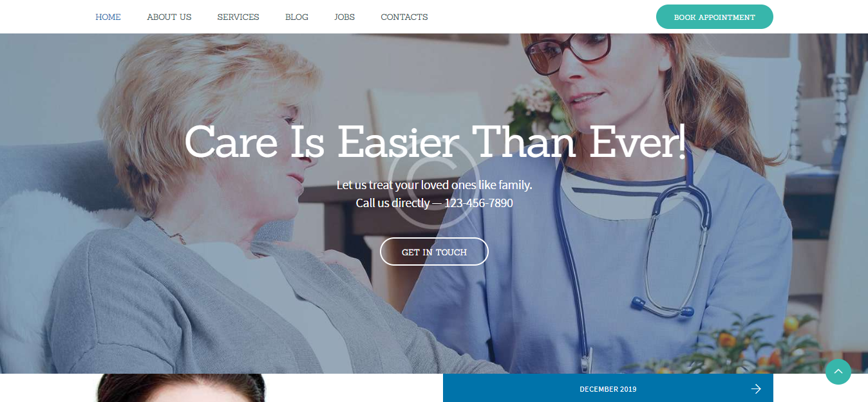Open the SERVICES menu item
868x402 pixels.
[x=238, y=17]
